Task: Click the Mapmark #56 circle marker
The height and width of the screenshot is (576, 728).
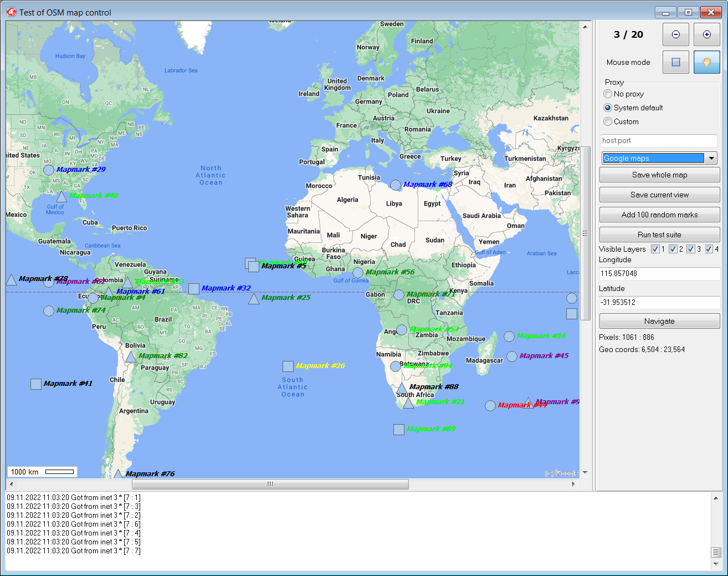Action: [x=358, y=273]
